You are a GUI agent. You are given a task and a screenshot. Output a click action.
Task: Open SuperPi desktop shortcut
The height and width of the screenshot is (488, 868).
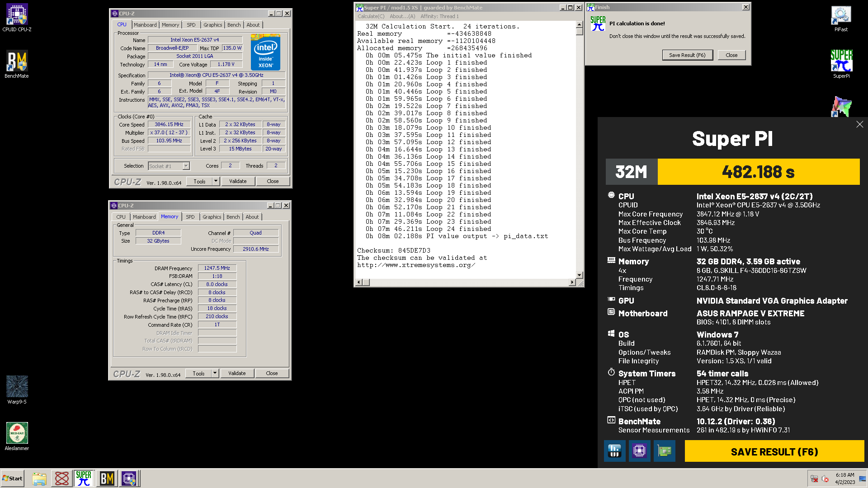[x=841, y=64]
